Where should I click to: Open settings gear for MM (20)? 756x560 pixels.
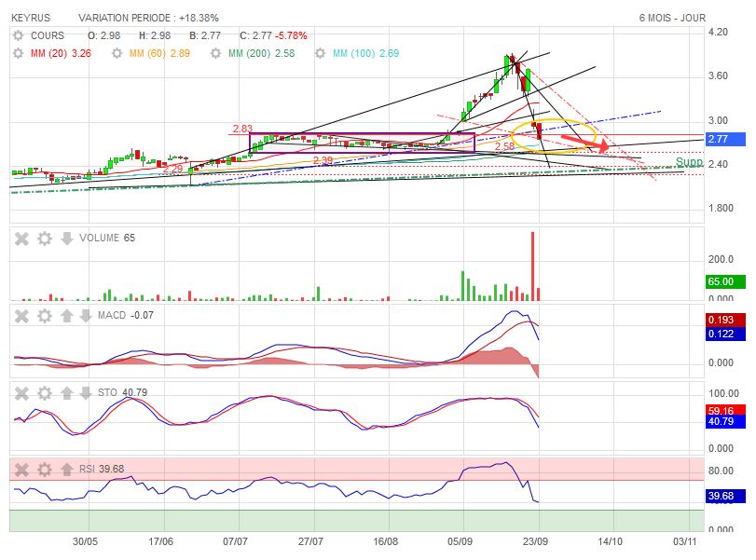click(x=18, y=53)
